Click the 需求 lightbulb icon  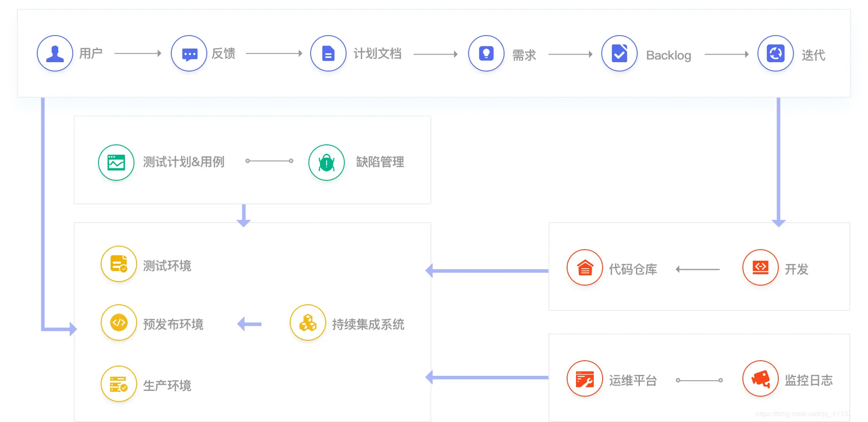tap(486, 53)
